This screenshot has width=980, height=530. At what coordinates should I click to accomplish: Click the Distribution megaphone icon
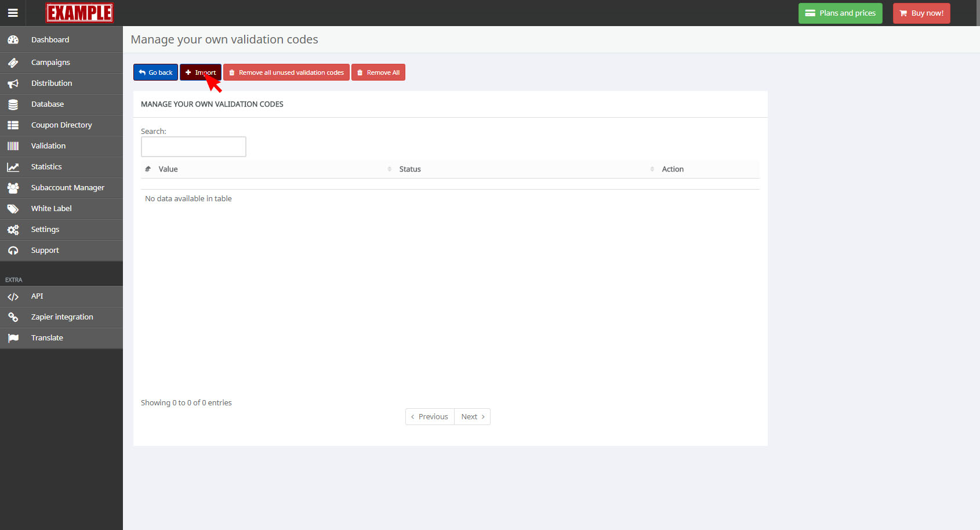(x=13, y=84)
